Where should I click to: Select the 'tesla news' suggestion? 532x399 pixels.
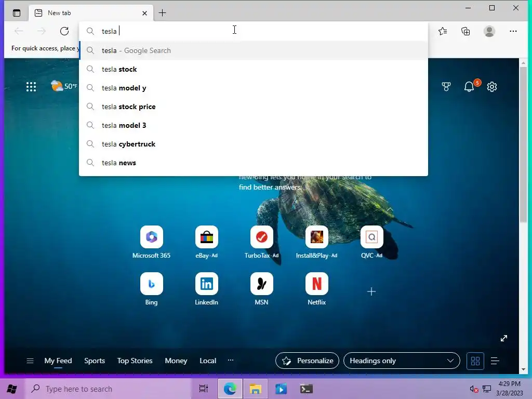click(254, 163)
